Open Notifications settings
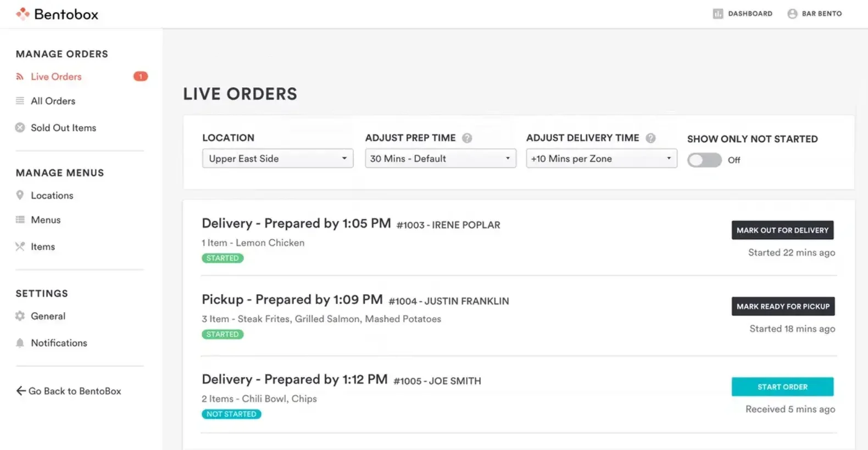This screenshot has width=868, height=450. pos(59,343)
